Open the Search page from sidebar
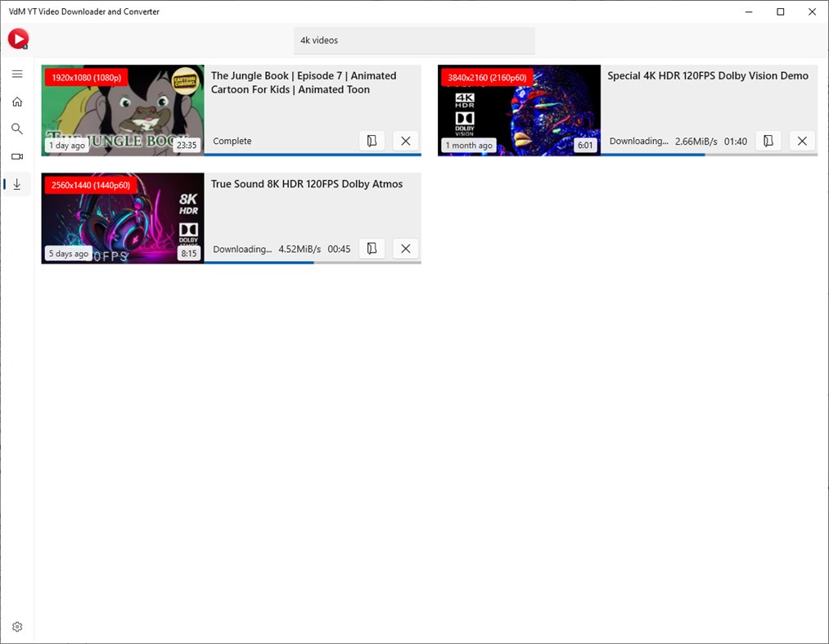829x644 pixels. 17,129
